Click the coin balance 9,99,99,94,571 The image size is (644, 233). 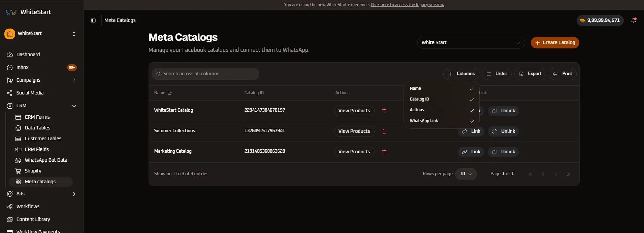600,21
